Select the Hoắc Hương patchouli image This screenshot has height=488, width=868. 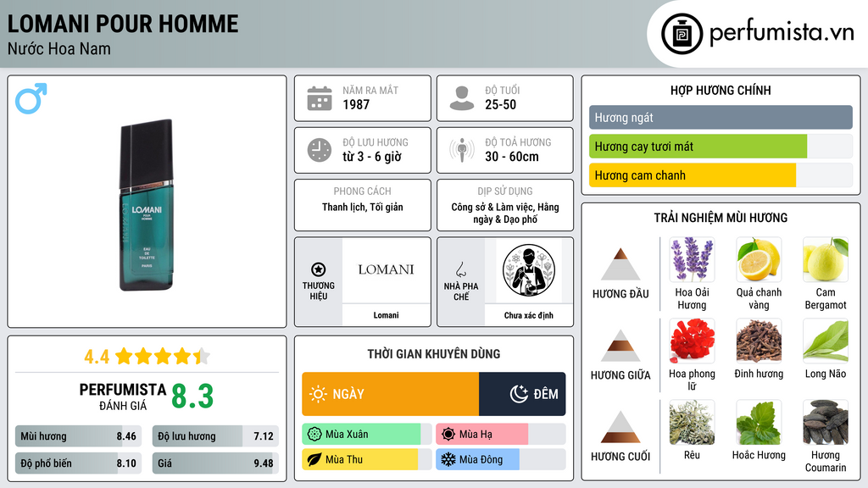759,422
